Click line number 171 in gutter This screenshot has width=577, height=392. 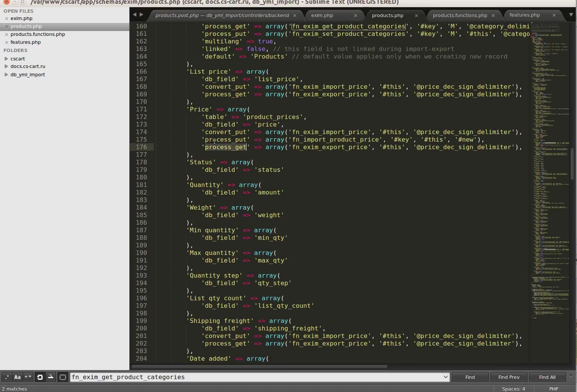pos(141,109)
